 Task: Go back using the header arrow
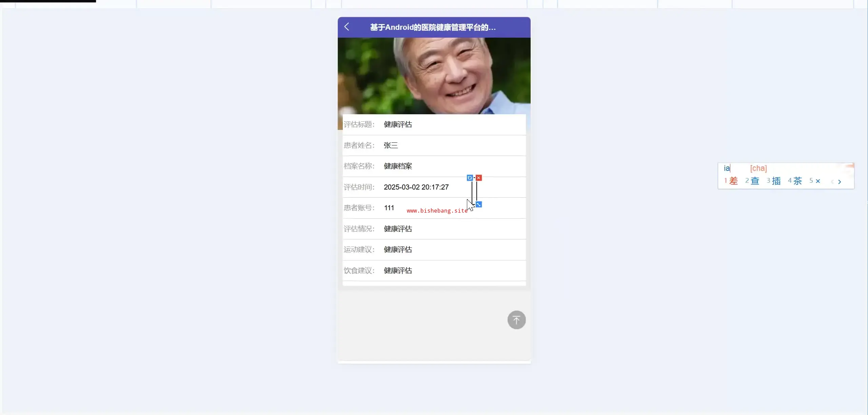pyautogui.click(x=347, y=27)
